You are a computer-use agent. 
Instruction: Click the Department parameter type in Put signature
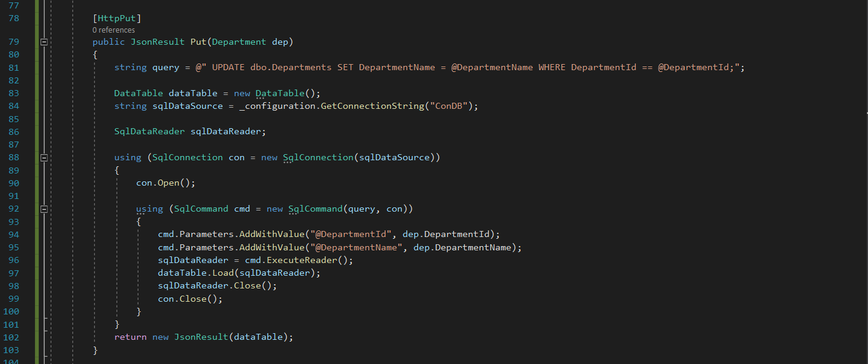click(239, 42)
